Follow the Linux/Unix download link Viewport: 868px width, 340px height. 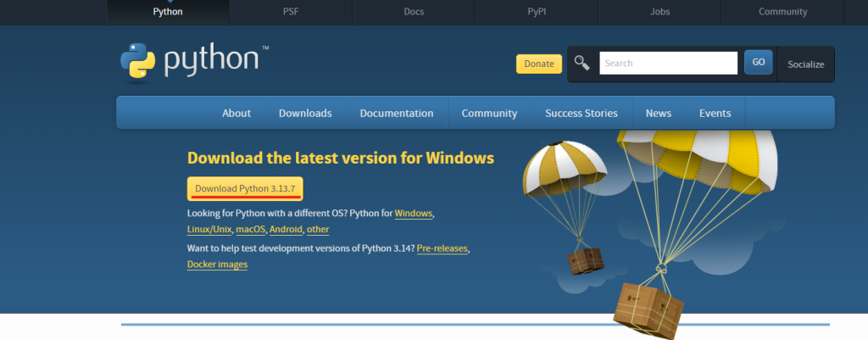pos(209,230)
